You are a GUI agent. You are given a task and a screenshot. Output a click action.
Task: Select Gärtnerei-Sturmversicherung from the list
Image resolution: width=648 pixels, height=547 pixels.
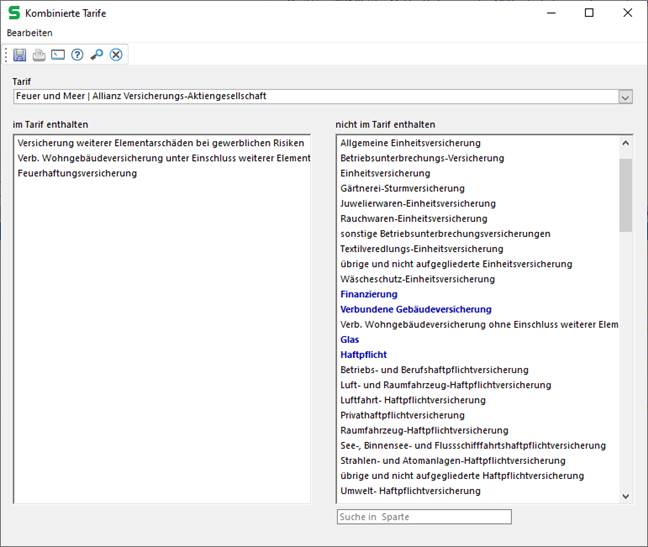pyautogui.click(x=402, y=188)
